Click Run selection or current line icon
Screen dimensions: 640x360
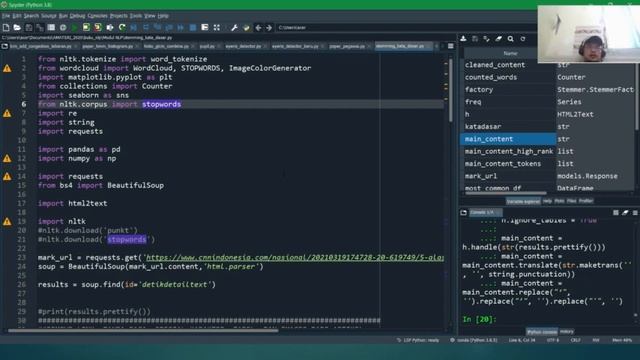[110, 27]
